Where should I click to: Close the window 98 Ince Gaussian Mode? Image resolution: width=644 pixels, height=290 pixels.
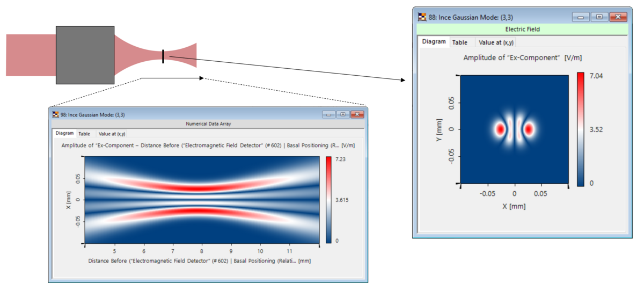356,114
